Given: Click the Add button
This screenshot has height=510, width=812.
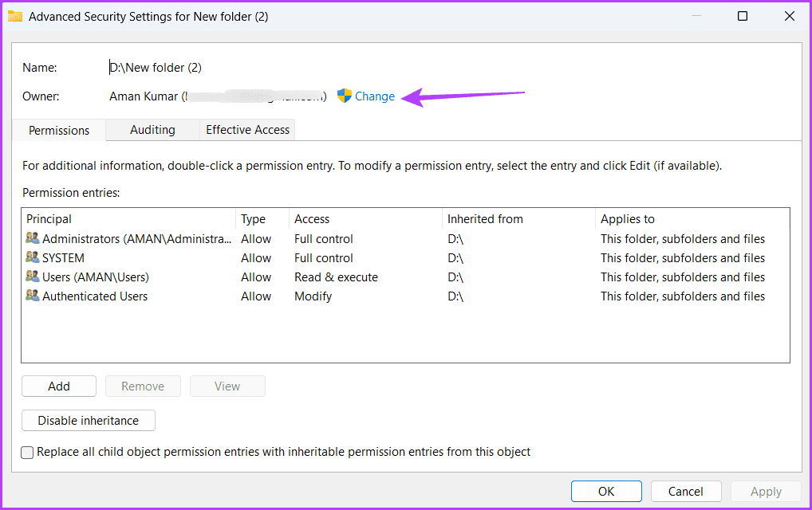Looking at the screenshot, I should (x=59, y=386).
